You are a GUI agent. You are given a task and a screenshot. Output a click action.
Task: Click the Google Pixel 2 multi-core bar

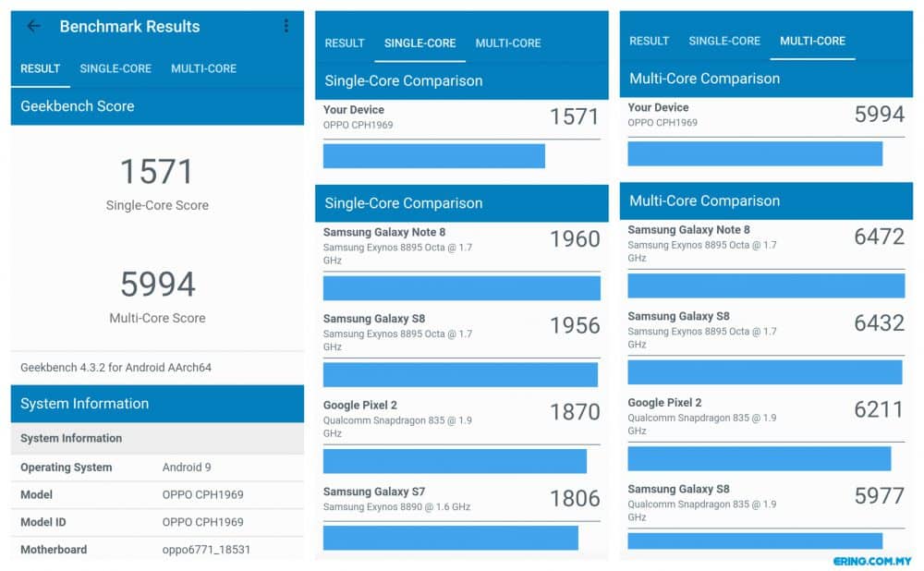tap(759, 458)
